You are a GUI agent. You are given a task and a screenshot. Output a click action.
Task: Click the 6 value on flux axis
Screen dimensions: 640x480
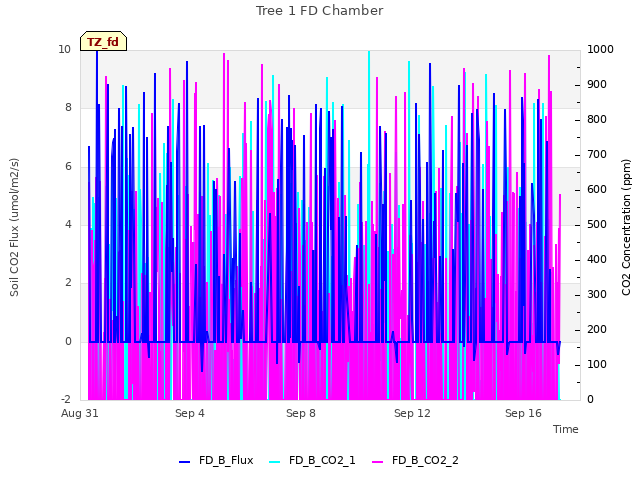click(68, 166)
